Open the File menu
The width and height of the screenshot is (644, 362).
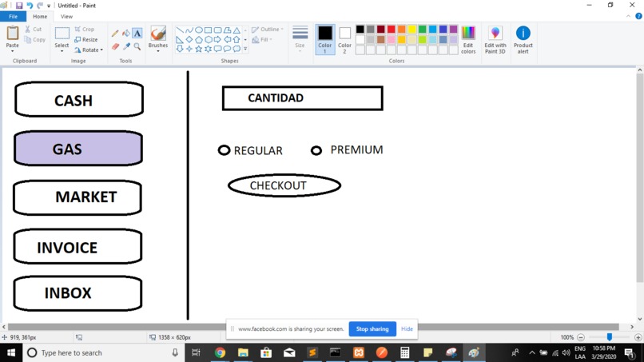(x=13, y=17)
